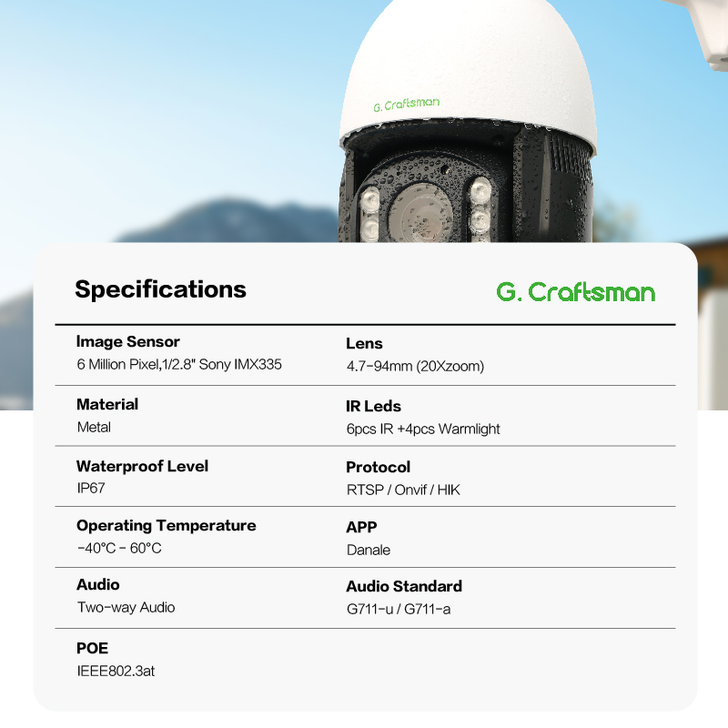728x728 pixels.
Task: Select the Material label
Action: [107, 404]
